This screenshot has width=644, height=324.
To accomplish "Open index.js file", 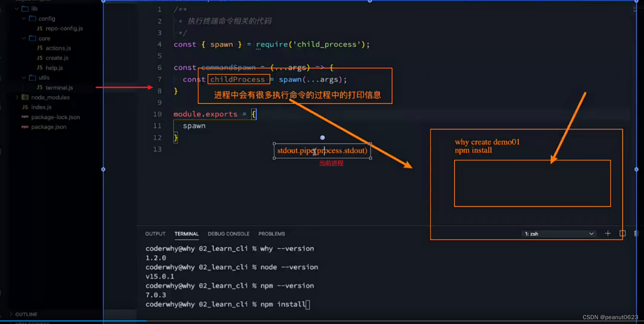I will (41, 107).
